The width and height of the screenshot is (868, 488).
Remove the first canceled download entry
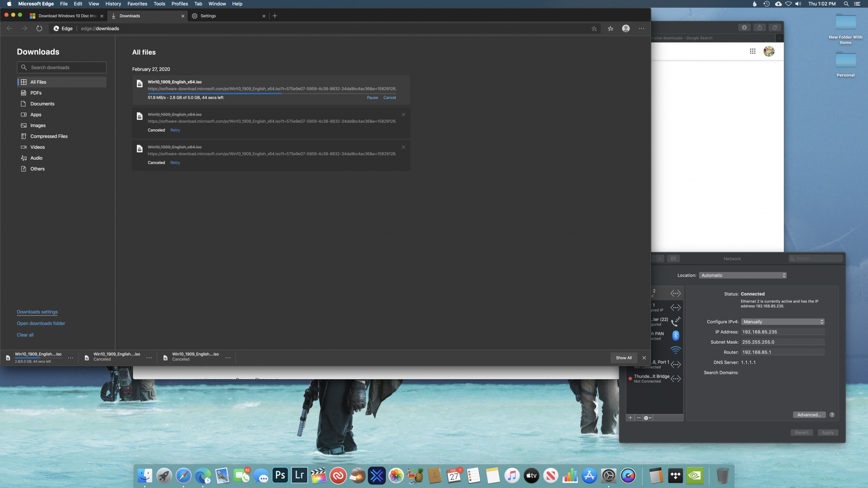tap(403, 115)
